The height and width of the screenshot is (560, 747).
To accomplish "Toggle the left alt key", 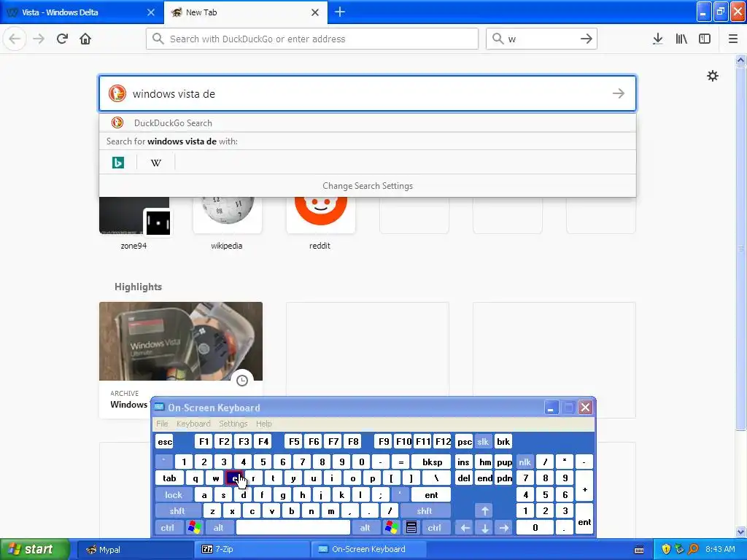I will coord(219,528).
